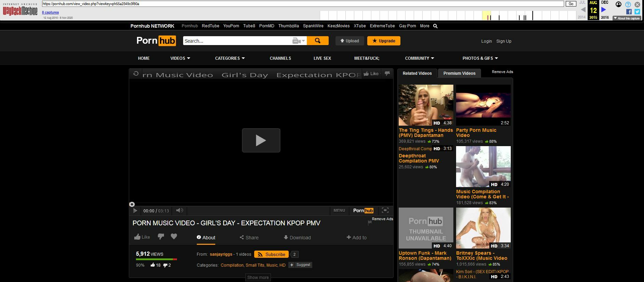Open the 8 captures link

pyautogui.click(x=50, y=13)
